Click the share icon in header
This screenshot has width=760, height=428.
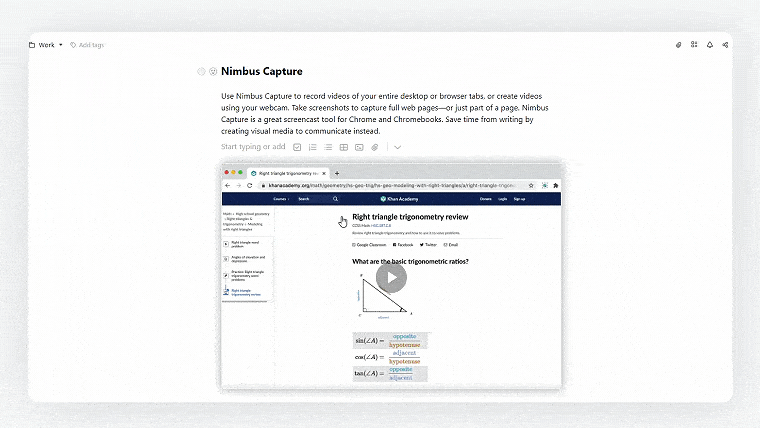click(x=725, y=45)
